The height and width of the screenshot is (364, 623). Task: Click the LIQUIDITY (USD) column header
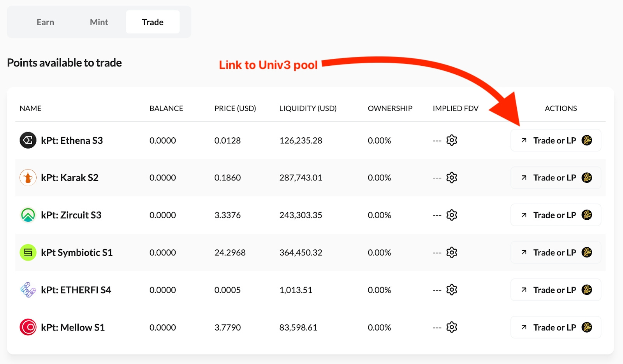coord(308,108)
